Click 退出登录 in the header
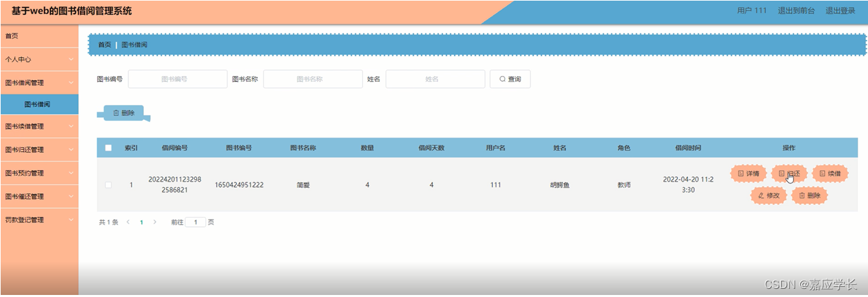Viewport: 868px width, 297px height. coord(840,11)
